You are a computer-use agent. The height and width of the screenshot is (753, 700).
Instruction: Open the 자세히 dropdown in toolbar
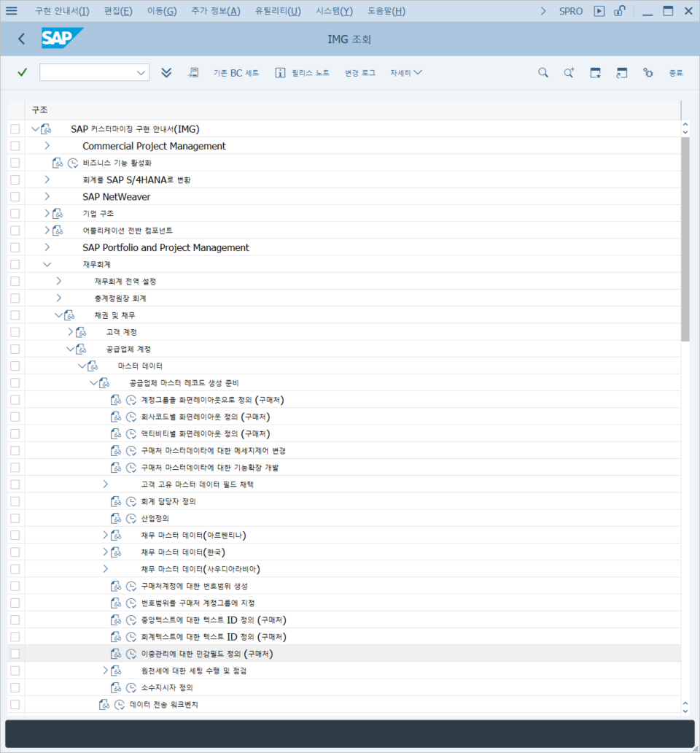coord(406,72)
